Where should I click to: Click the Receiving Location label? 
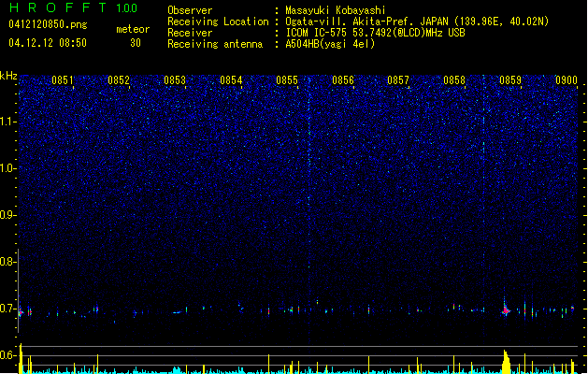tap(218, 22)
